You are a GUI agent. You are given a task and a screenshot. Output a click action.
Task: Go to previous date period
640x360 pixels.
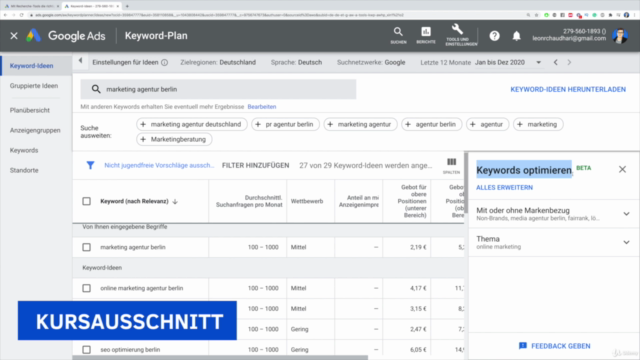[x=556, y=62]
